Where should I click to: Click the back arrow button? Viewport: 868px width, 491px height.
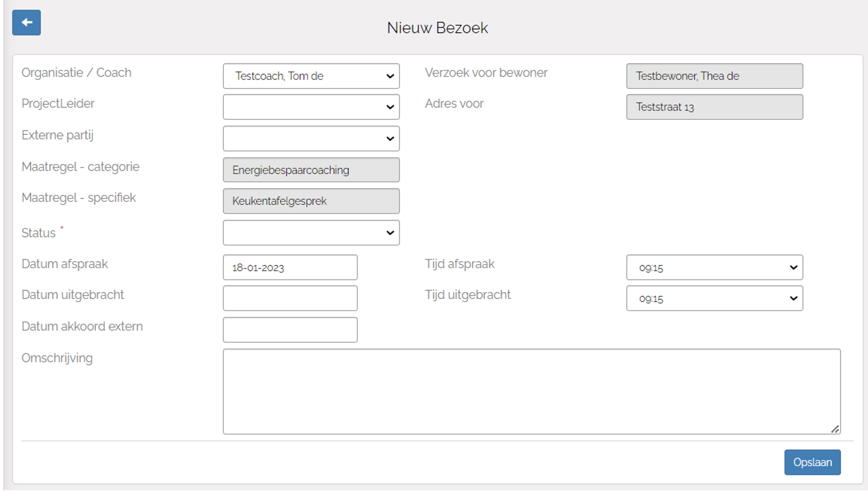[x=26, y=23]
